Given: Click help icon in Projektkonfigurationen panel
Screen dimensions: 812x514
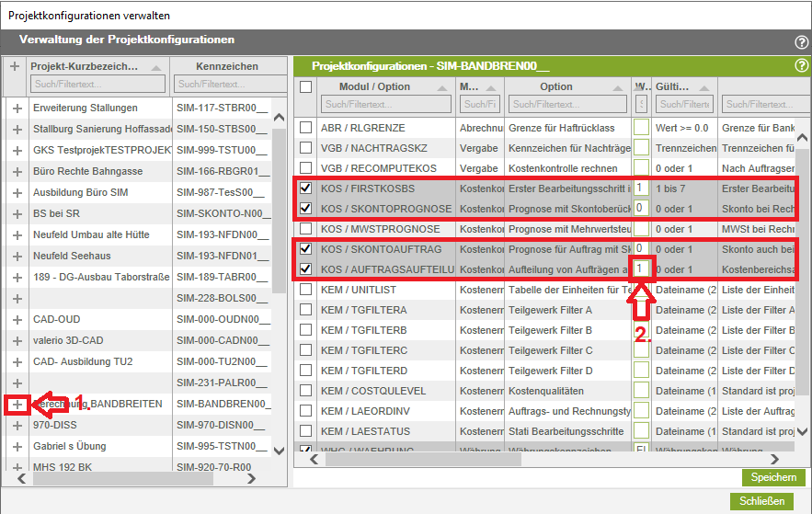Looking at the screenshot, I should [x=801, y=66].
